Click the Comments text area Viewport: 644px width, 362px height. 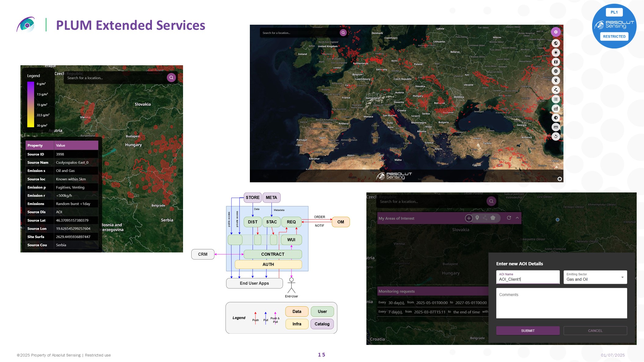[x=561, y=303]
